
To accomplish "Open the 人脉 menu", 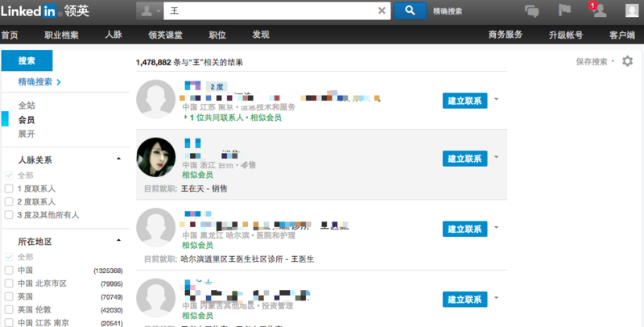I will 114,35.
